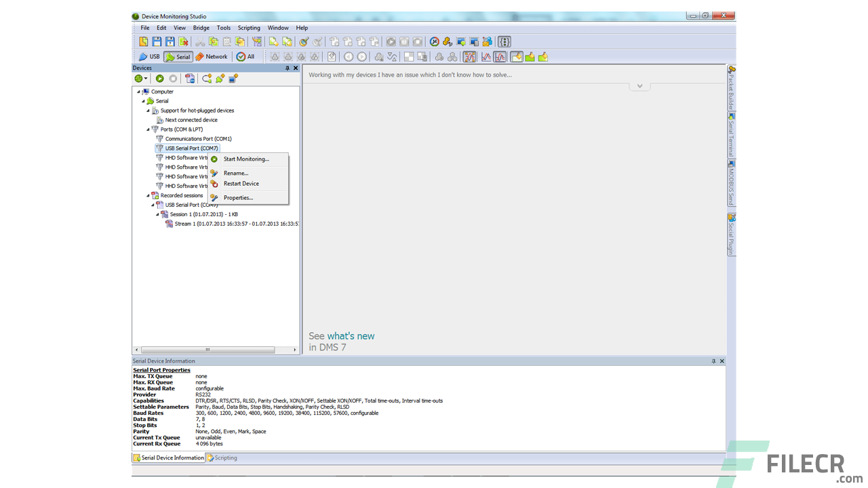Click the Copy icon beside the scissors
The width and height of the screenshot is (868, 488).
pyautogui.click(x=214, y=42)
